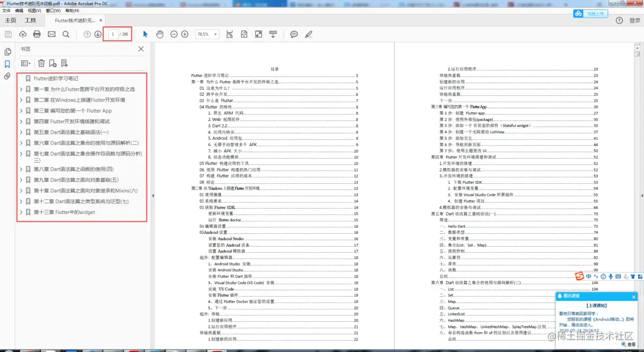Viewport: 644px width, 352px height.
Task: Toggle Sogou punctuation mode icon
Action: (x=596, y=276)
